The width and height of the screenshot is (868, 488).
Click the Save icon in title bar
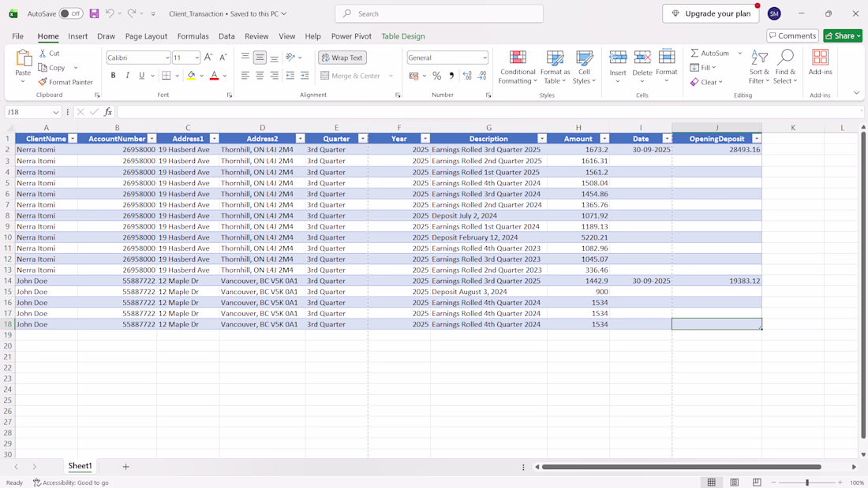(x=94, y=13)
